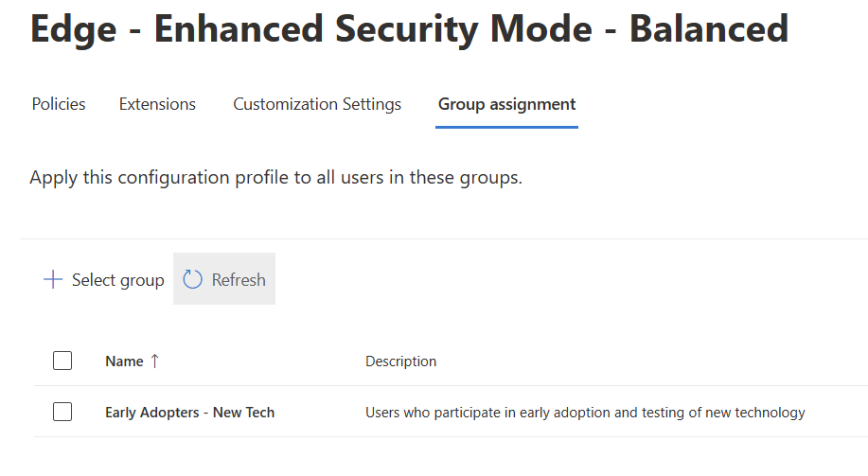
Task: Go to the Customization Settings tab
Action: coord(317,104)
